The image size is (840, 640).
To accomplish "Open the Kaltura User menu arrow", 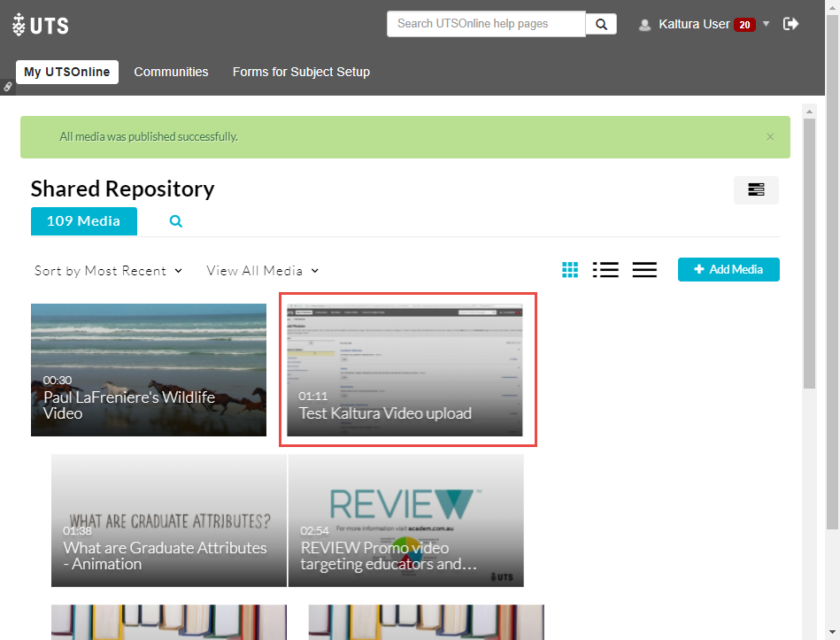I will (x=767, y=24).
